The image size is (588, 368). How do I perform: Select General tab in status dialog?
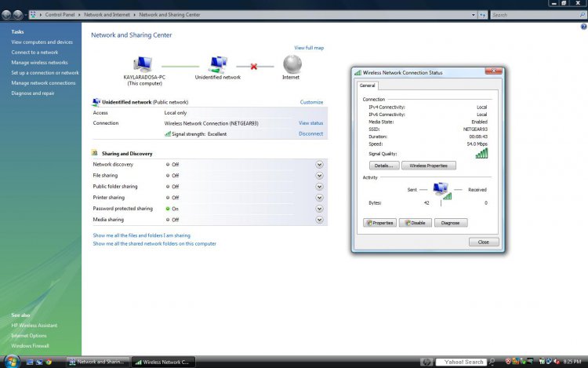pos(367,86)
